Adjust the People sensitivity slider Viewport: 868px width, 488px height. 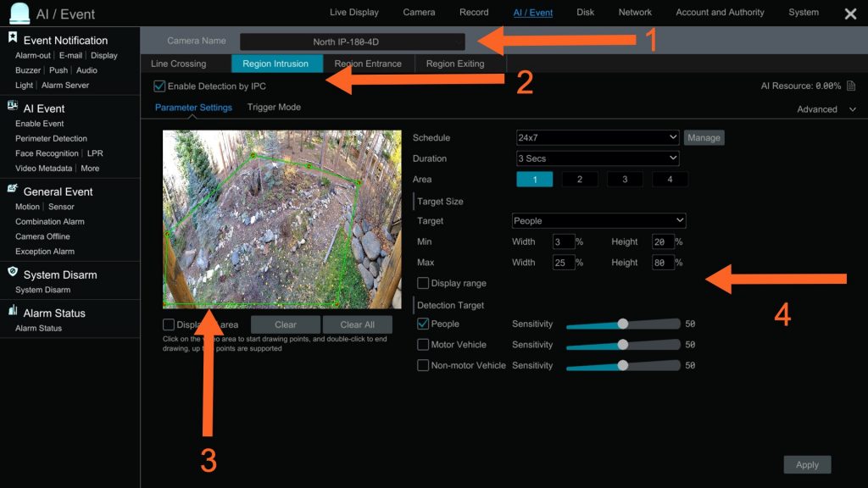[623, 324]
